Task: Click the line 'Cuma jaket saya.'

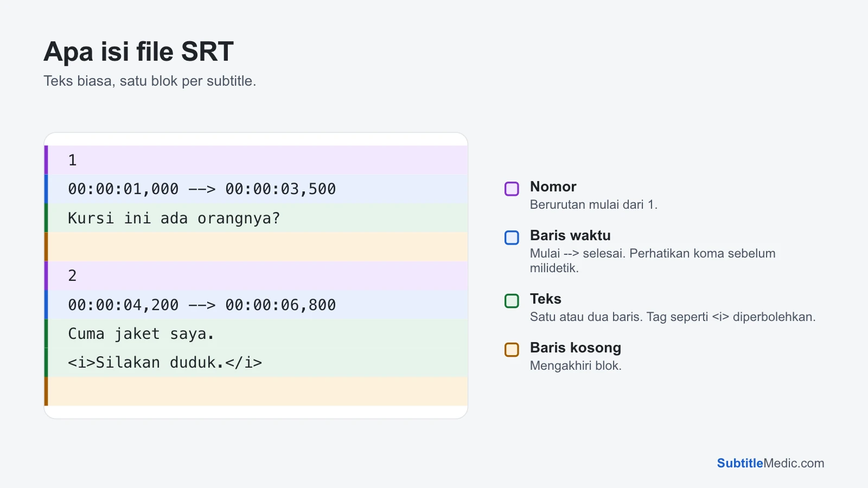Action: (256, 333)
